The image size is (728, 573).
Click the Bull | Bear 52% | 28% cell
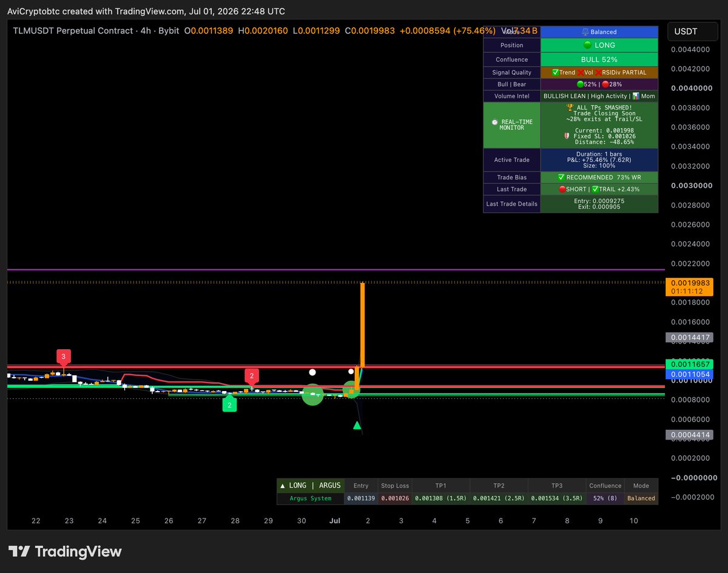[599, 84]
